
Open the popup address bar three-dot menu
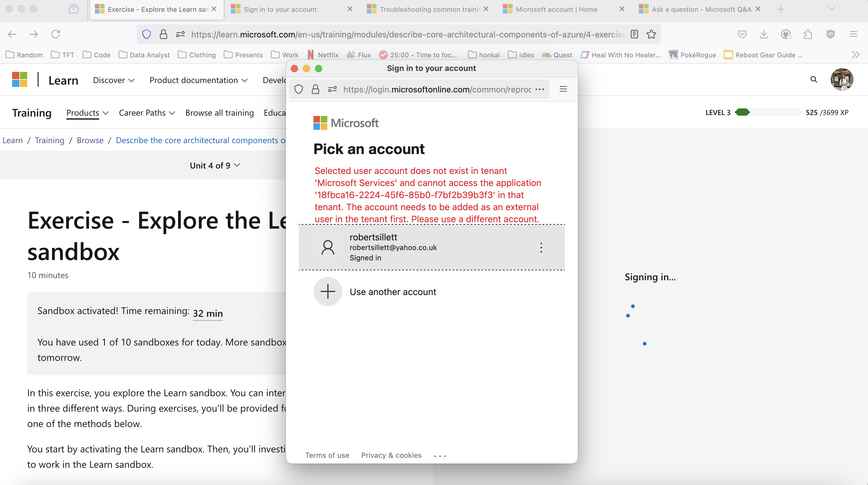pos(539,89)
